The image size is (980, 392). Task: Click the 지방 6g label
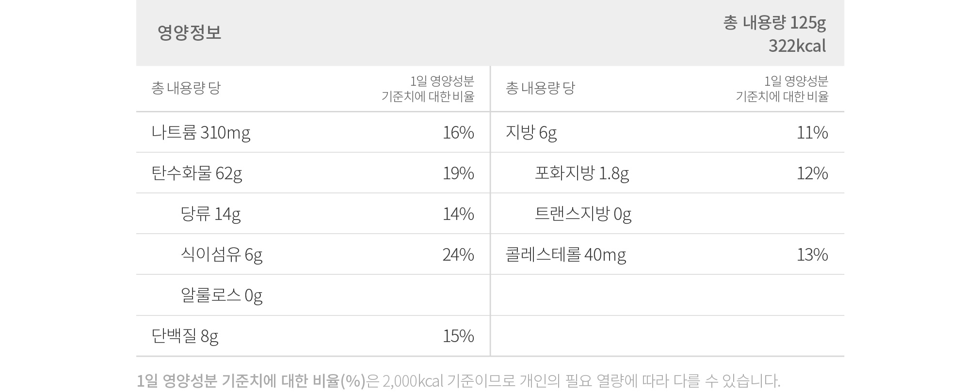click(x=531, y=132)
